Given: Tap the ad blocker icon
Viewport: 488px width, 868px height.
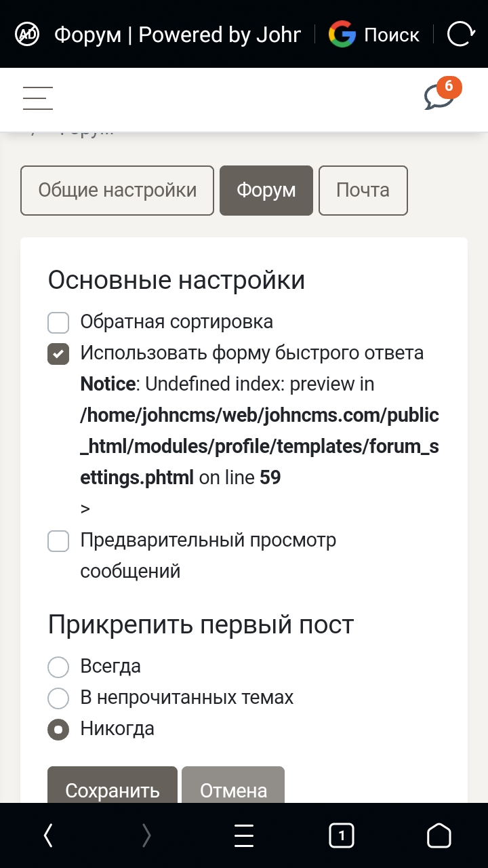Looking at the screenshot, I should point(28,34).
